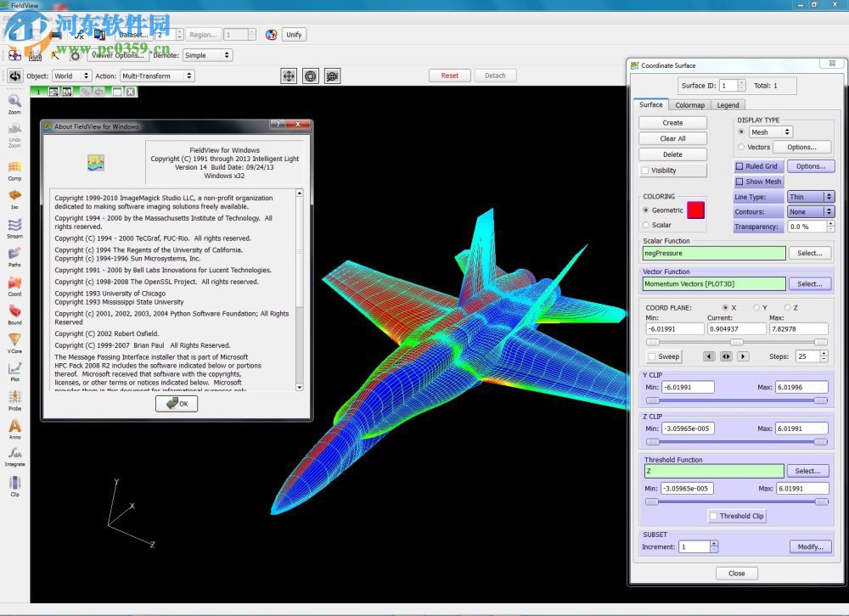Select the Zoom tool in the sidebar
This screenshot has height=616, width=849.
pos(14,104)
